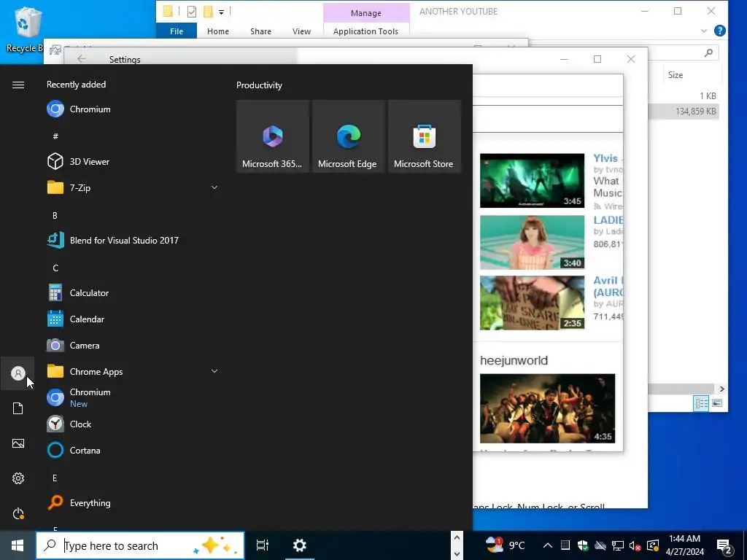The height and width of the screenshot is (560, 747).
Task: Switch to Share tab in Explorer
Action: [260, 31]
